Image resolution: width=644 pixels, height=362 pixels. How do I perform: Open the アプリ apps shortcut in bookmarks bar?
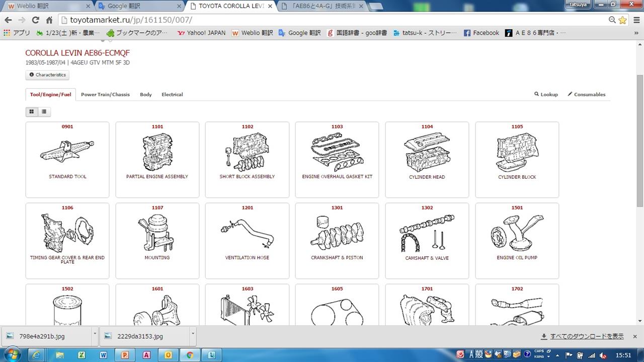pyautogui.click(x=17, y=33)
